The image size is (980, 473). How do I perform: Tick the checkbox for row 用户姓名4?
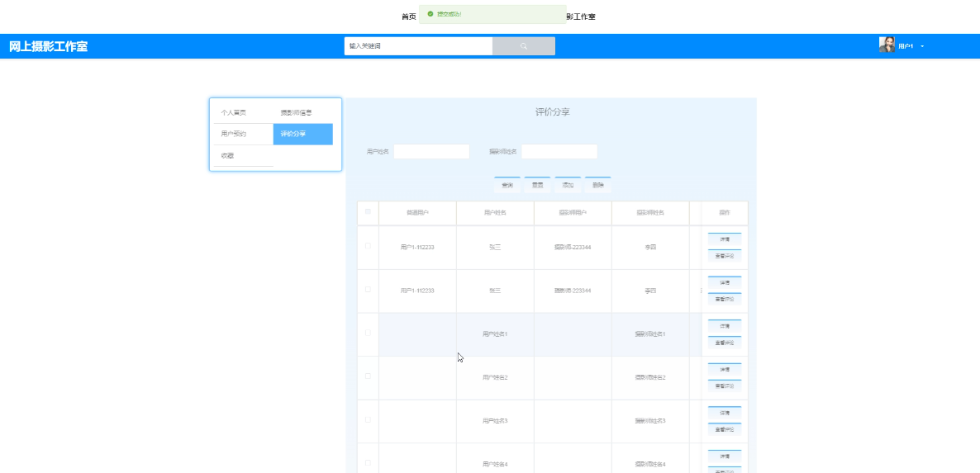(x=368, y=462)
